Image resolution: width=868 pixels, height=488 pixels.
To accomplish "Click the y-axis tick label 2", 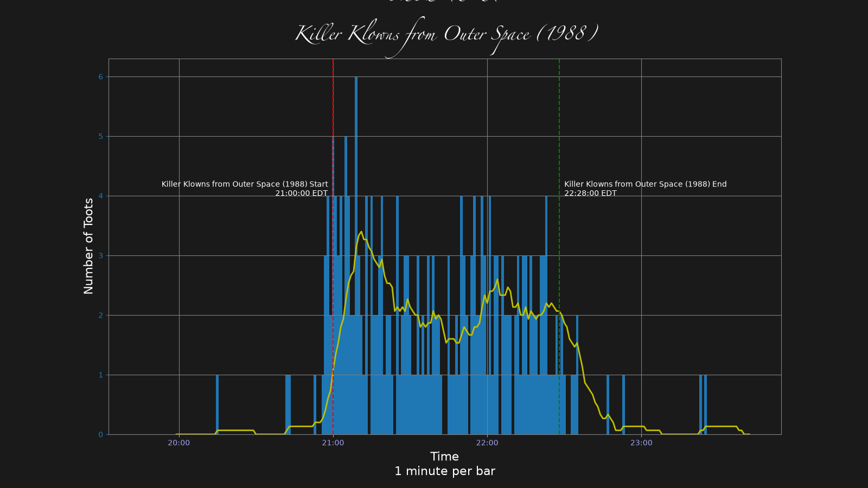I will (x=100, y=316).
